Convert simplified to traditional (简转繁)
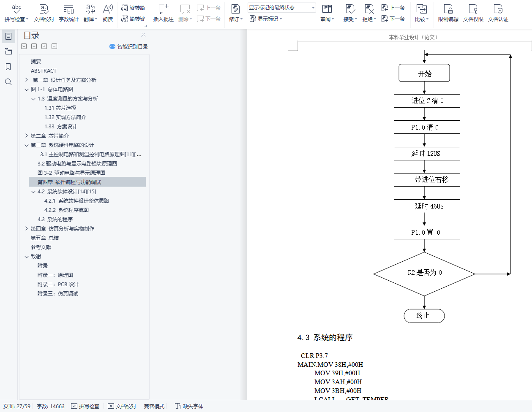This screenshot has width=532, height=412. click(x=133, y=19)
